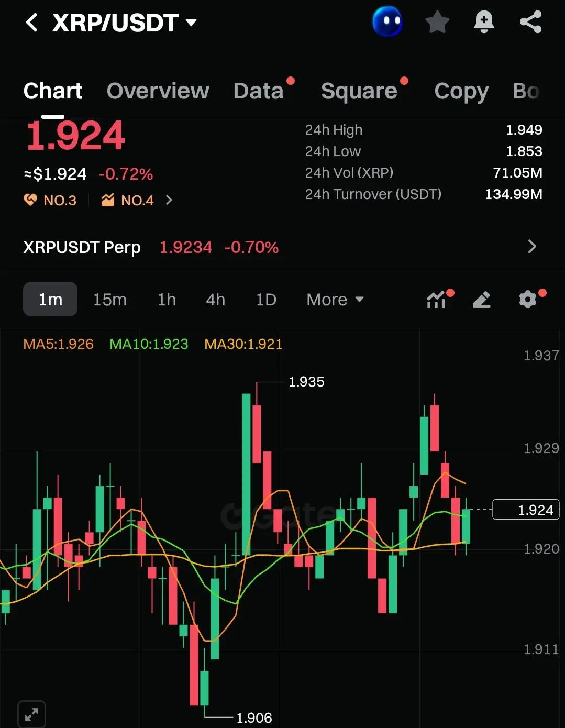Screen dimensions: 565x728
Task: Tap the 1.937 price axis label
Action: [541, 356]
